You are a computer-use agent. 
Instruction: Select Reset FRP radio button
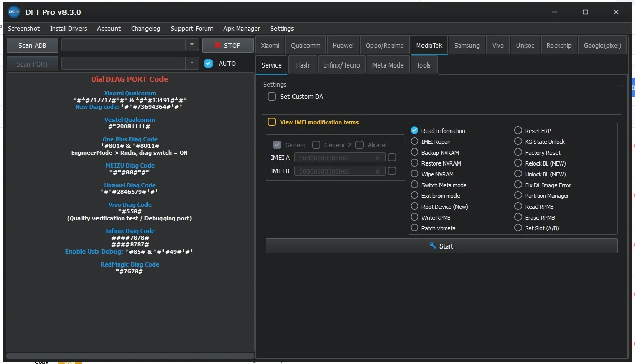pyautogui.click(x=518, y=130)
